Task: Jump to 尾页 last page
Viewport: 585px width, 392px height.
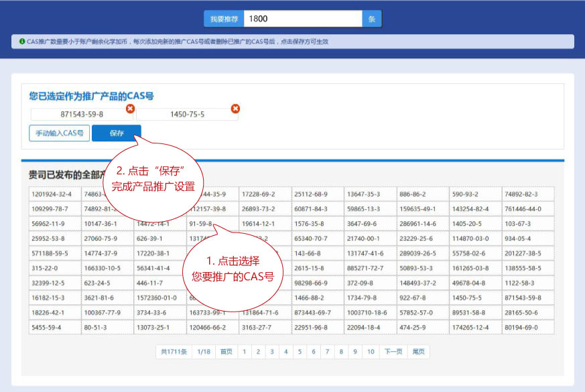Action: pos(418,352)
